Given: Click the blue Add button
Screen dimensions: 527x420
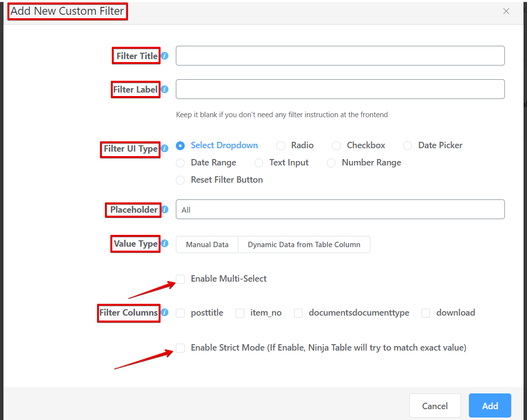Looking at the screenshot, I should [x=490, y=406].
